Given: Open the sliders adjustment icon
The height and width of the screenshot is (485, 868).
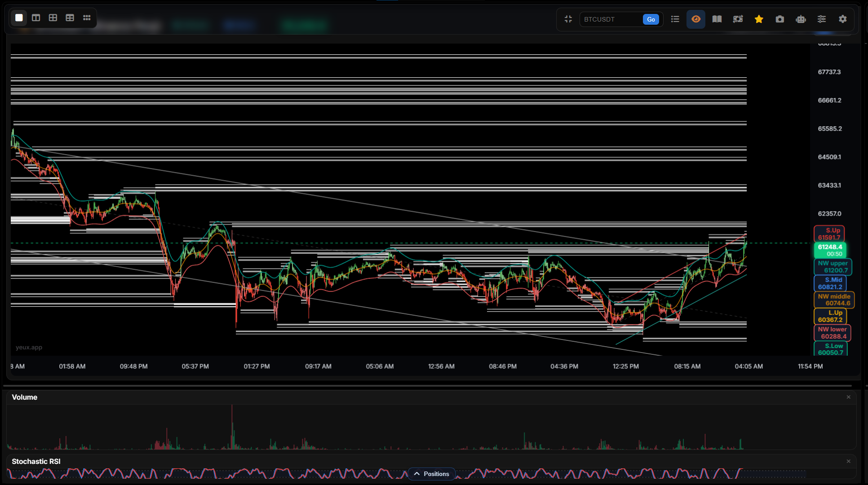Looking at the screenshot, I should tap(822, 19).
